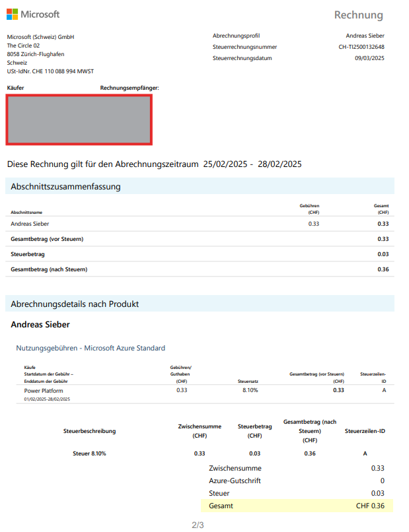The image size is (409, 532).
Task: Click the 'Gebühren/ Guthaben (CHF)' column header
Action: click(x=181, y=374)
